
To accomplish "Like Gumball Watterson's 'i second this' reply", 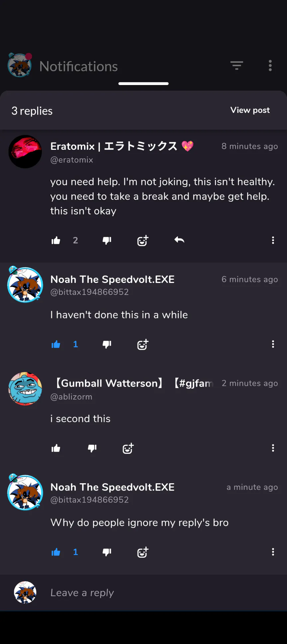I will 56,448.
